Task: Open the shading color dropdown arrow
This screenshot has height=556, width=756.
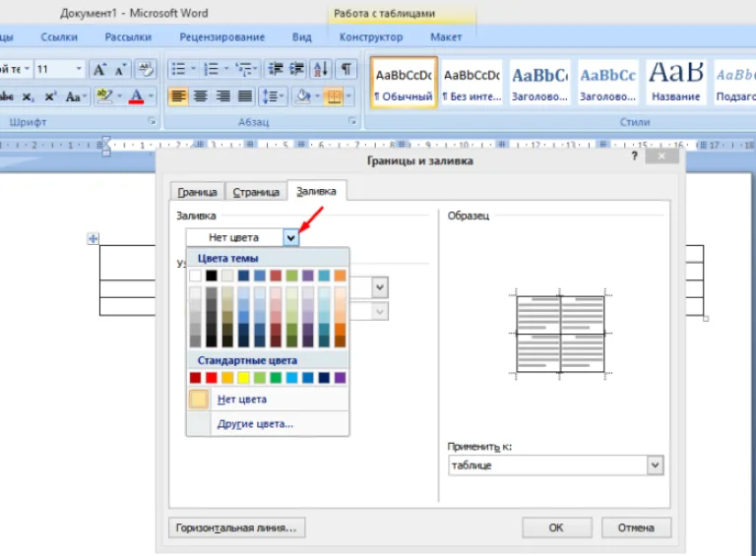Action: point(317,96)
